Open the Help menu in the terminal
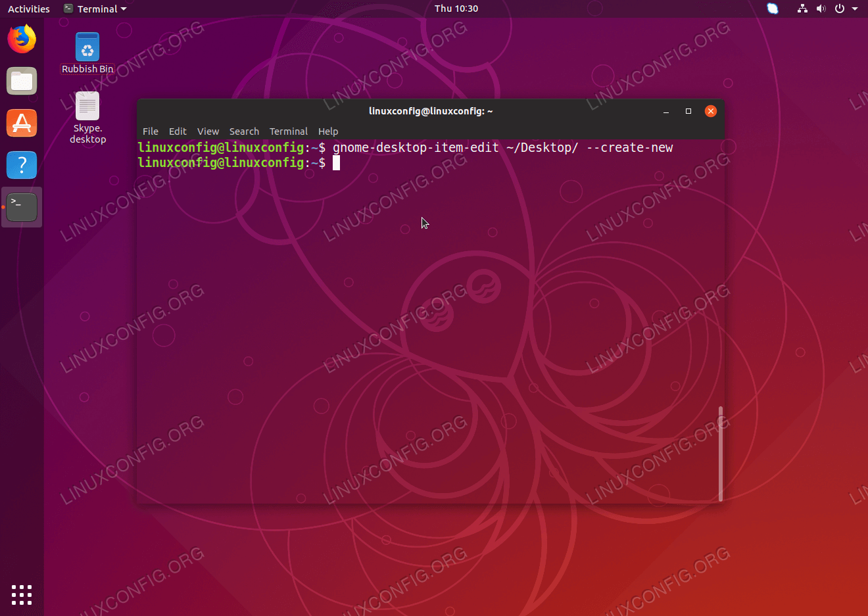868x616 pixels. click(x=328, y=131)
